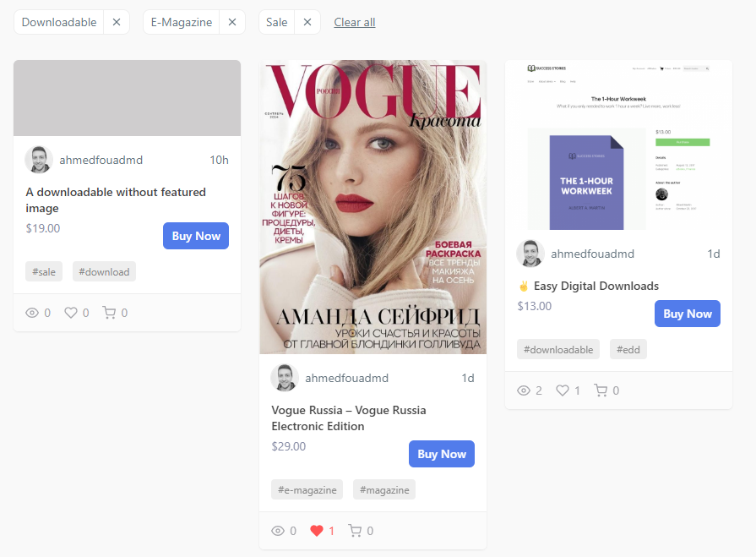Open ahmedfouadmd profile on Vogue Russia card
Viewport: 756px width, 557px height.
tap(346, 378)
